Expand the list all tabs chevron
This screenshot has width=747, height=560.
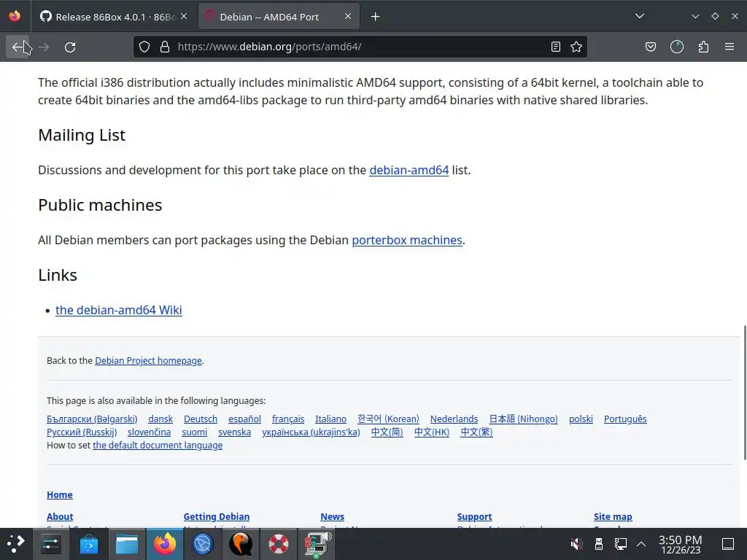640,16
